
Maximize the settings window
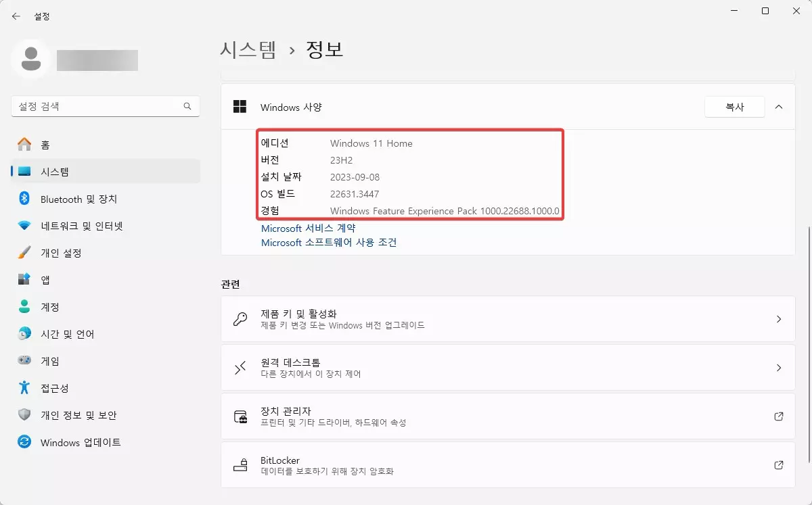[765, 11]
